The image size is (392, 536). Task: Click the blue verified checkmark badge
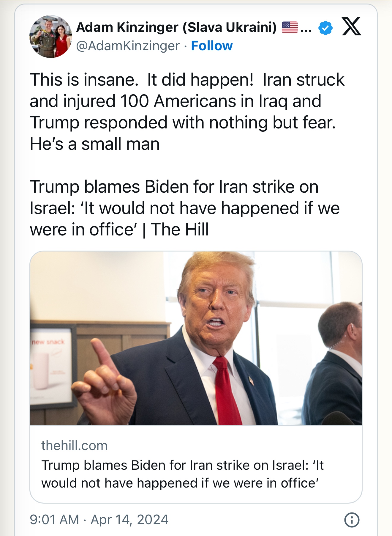point(325,28)
